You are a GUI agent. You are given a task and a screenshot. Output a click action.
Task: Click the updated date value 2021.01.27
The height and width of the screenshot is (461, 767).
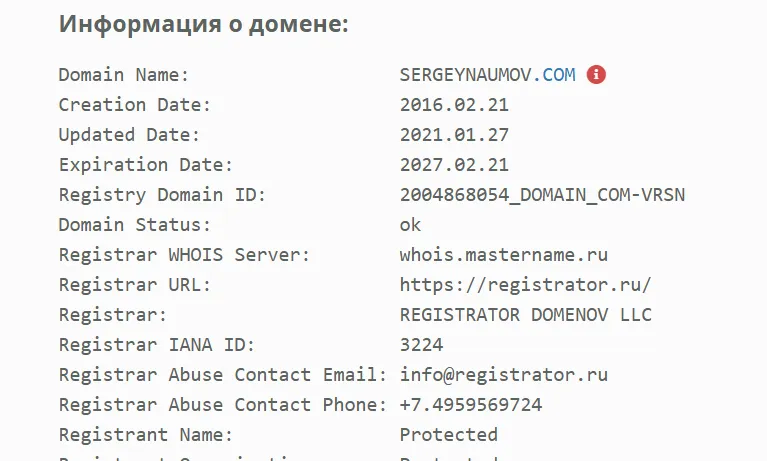[454, 135]
